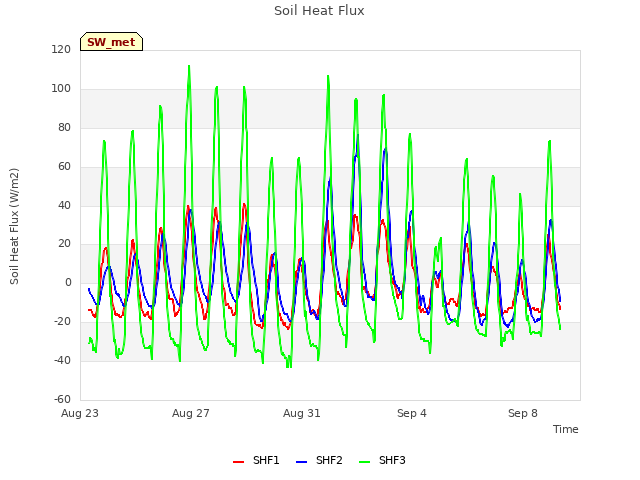Toggle SHF3 series in legend
The width and height of the screenshot is (640, 480).
[382, 460]
